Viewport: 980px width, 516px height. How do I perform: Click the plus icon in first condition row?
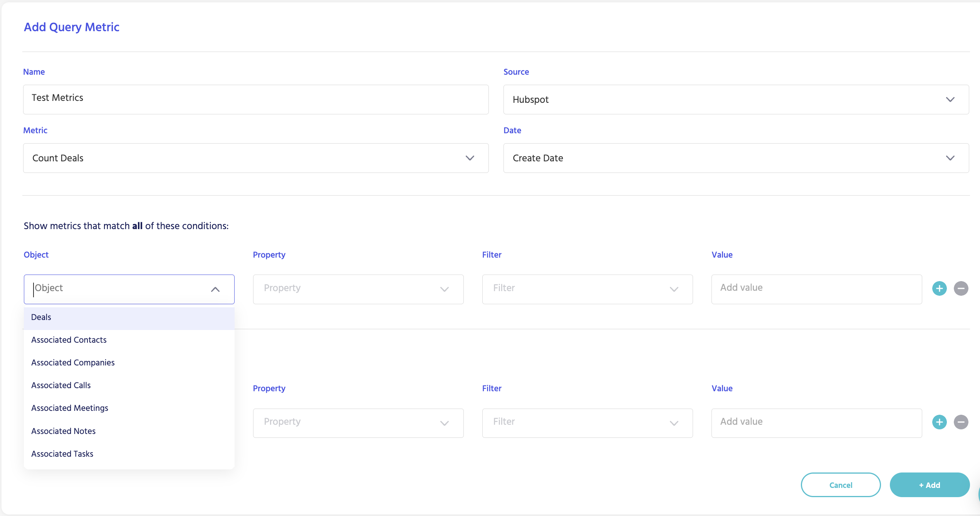(939, 288)
